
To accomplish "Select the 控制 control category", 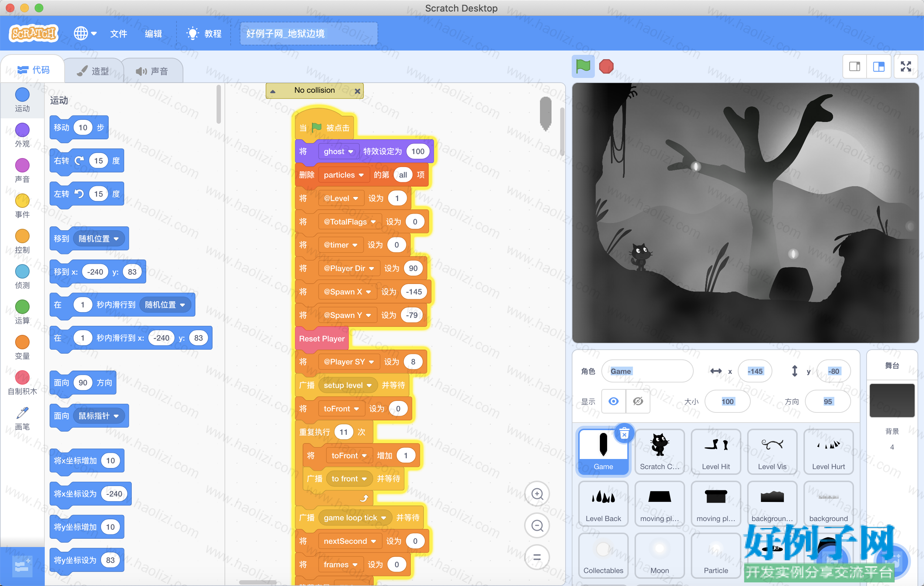I will point(22,242).
